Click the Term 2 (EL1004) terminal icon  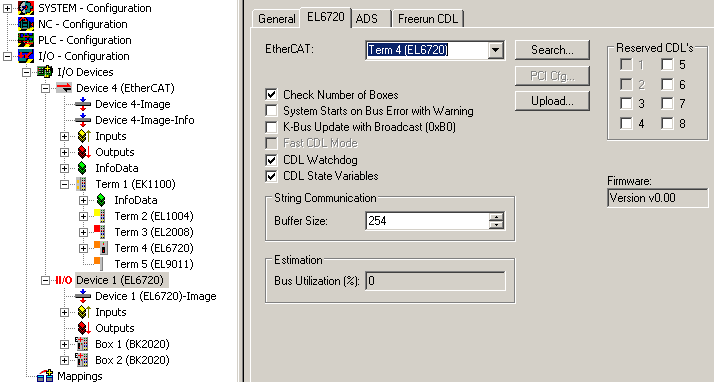tap(100, 216)
